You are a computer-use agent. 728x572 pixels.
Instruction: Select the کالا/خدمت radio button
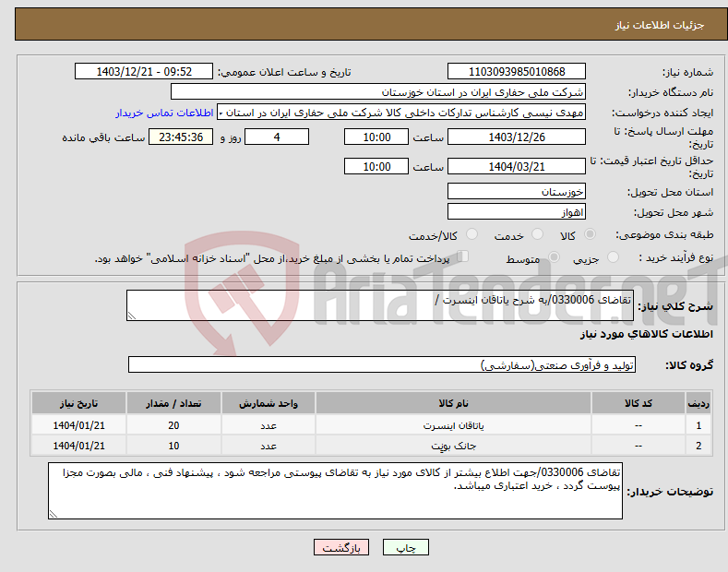pyautogui.click(x=471, y=234)
